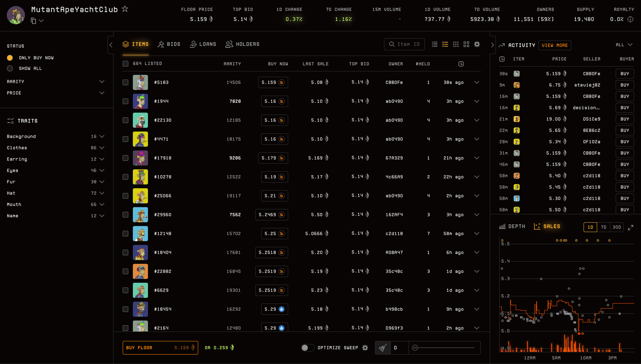Open dropdown next to copy address icon

41,21
